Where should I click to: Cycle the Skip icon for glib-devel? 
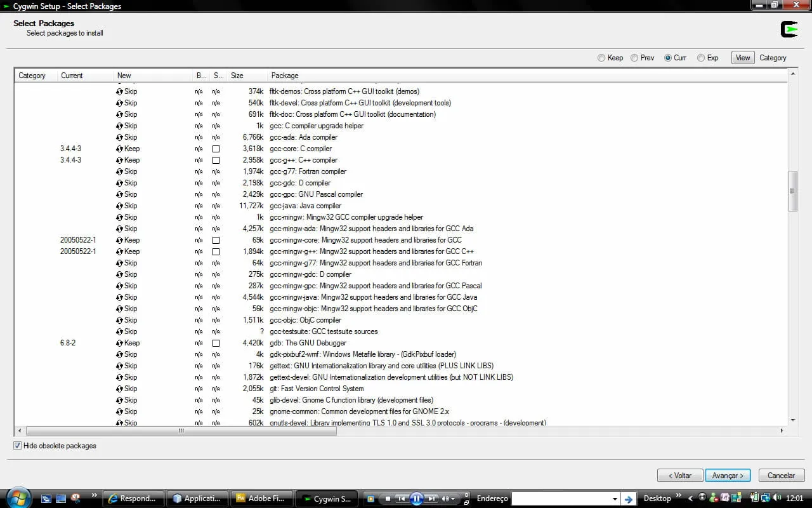(x=119, y=400)
